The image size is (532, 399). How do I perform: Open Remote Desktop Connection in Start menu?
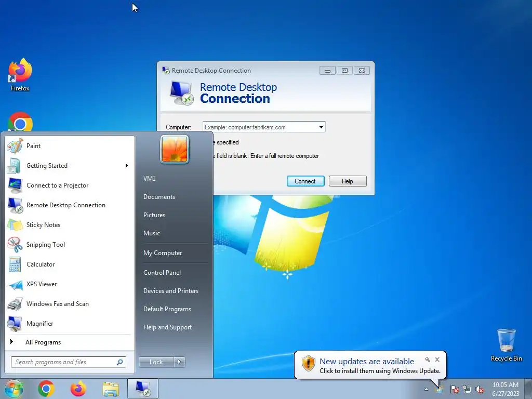point(69,205)
